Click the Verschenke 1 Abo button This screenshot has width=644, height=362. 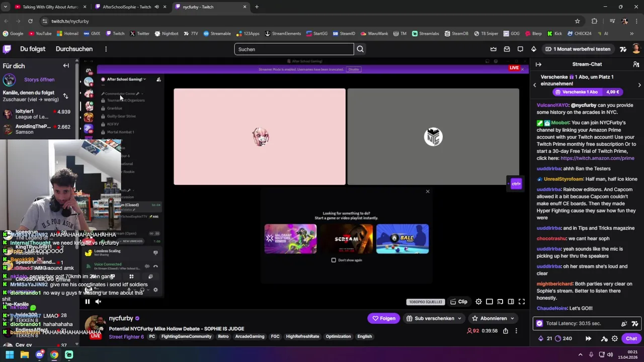coord(588,92)
